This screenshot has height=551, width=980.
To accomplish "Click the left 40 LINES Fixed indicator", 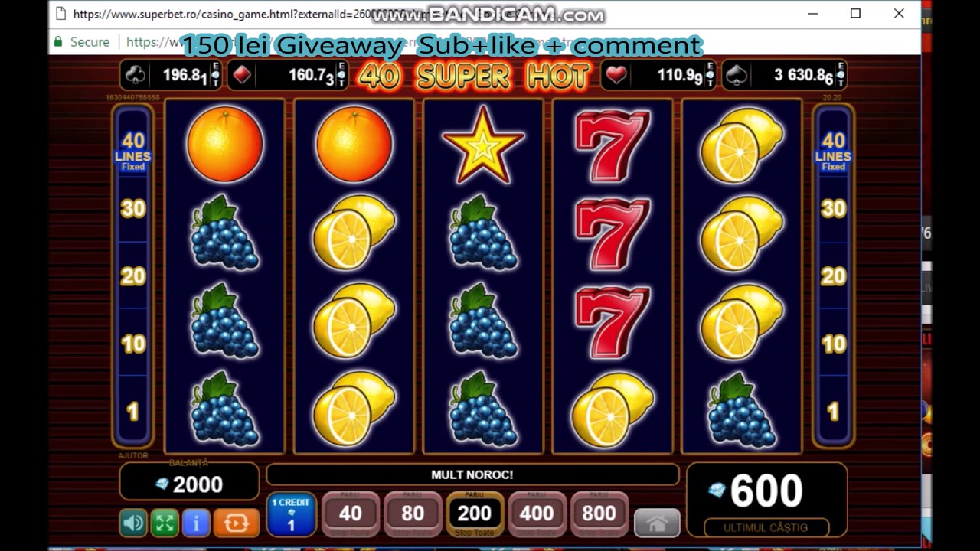I will (x=133, y=150).
